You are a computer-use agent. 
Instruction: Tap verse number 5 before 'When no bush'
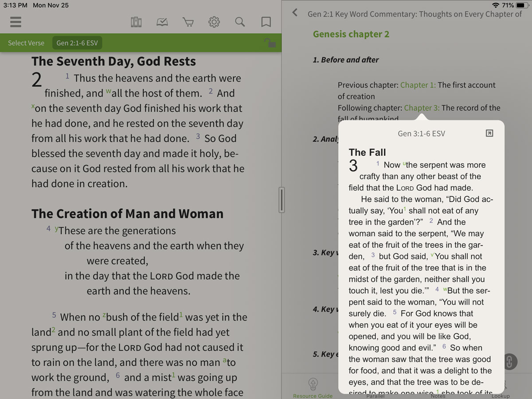click(x=54, y=315)
